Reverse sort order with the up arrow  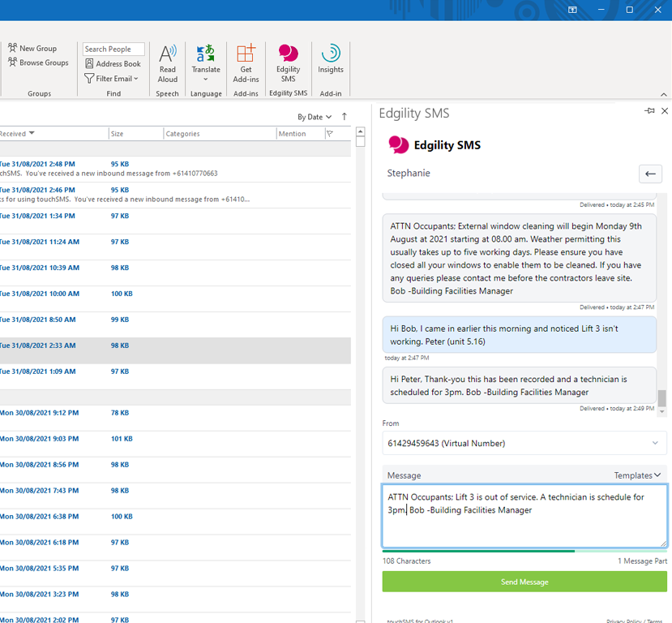[345, 117]
